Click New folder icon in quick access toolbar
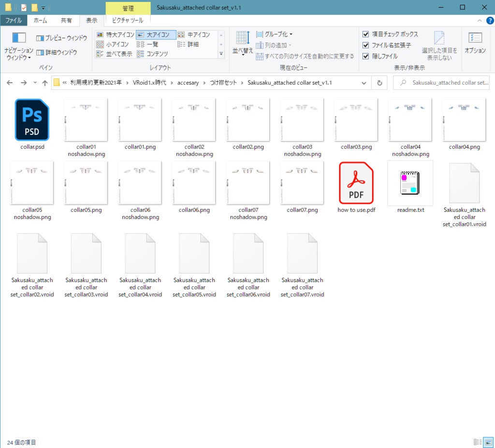The height and width of the screenshot is (448, 495). pyautogui.click(x=34, y=7)
